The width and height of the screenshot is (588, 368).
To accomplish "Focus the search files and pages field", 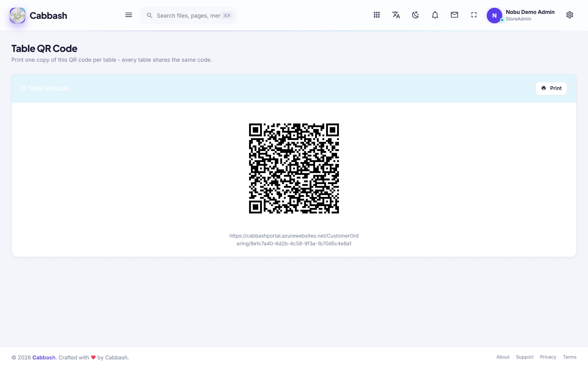I will (188, 16).
